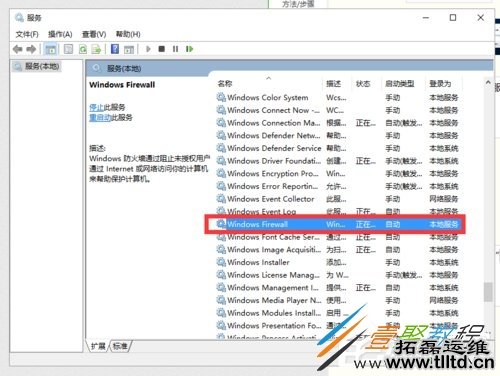Stop service with the square icon
The height and width of the screenshot is (376, 500).
[162, 49]
